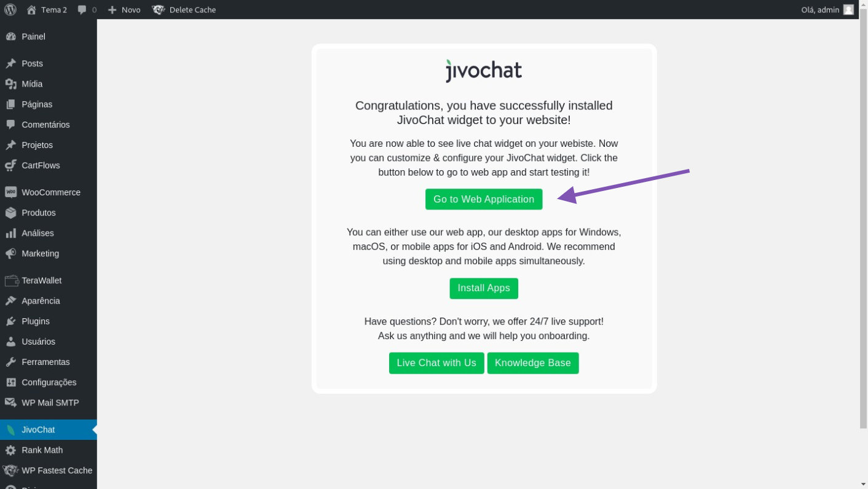This screenshot has height=489, width=868.
Task: Click the JivoChat leaf icon
Action: (10, 430)
